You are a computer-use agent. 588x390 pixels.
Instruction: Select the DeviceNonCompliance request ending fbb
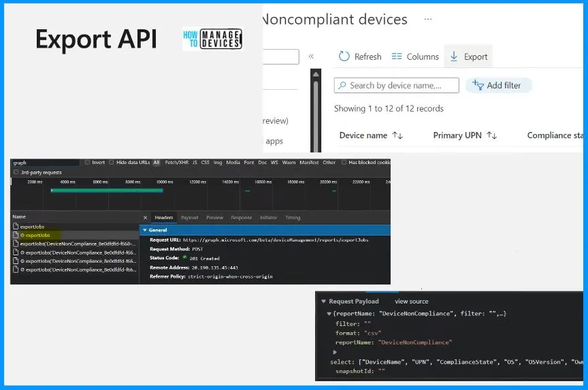pyautogui.click(x=74, y=270)
